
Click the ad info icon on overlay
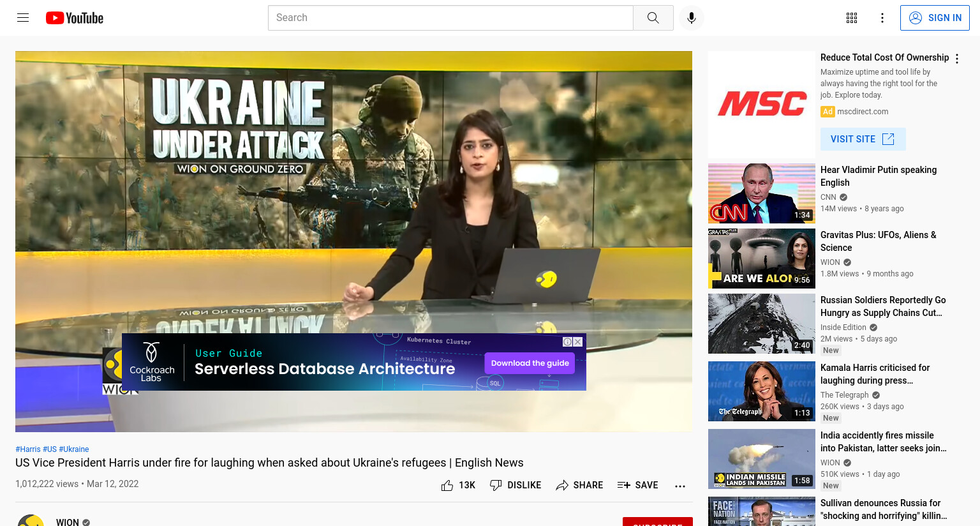click(x=567, y=342)
